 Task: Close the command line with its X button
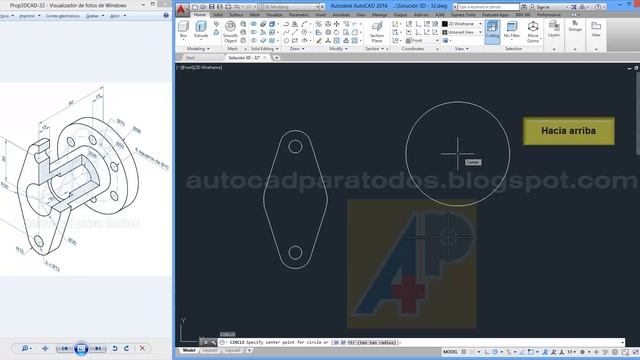(x=206, y=342)
